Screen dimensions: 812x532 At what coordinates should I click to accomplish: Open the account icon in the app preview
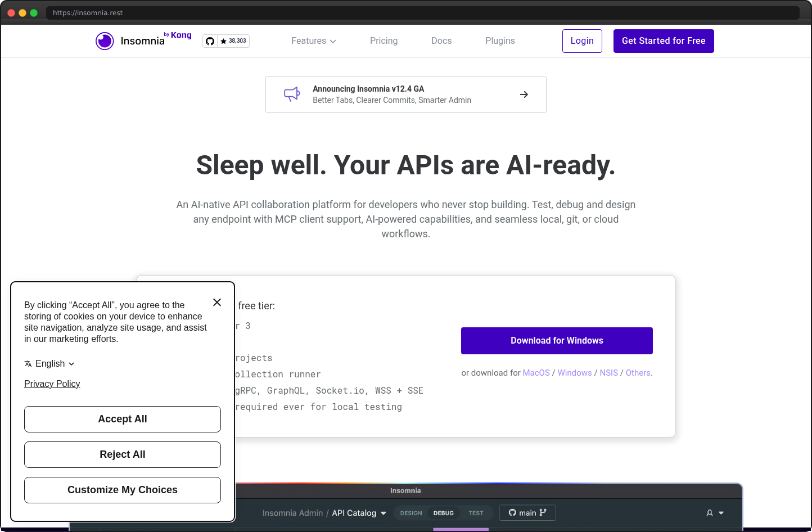tap(711, 512)
